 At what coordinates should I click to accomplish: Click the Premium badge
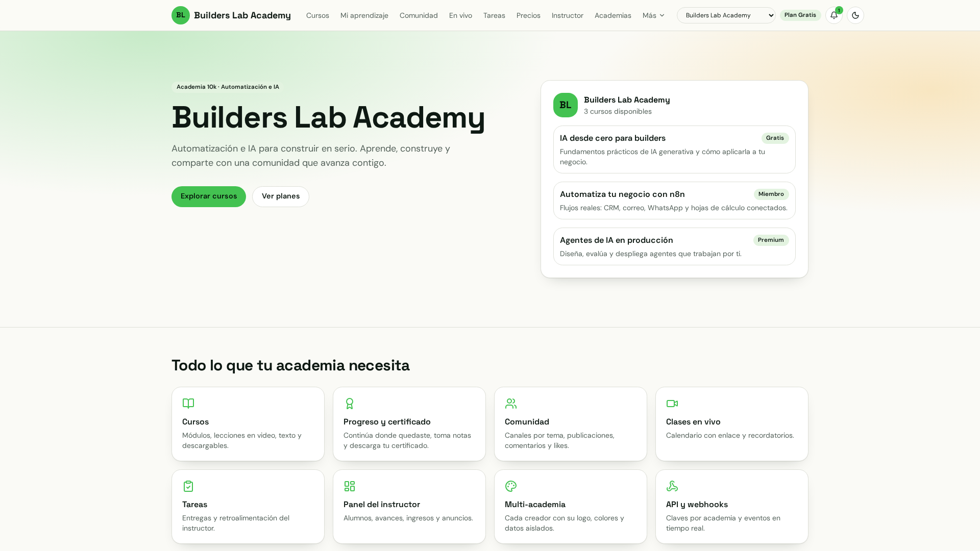[x=771, y=240]
